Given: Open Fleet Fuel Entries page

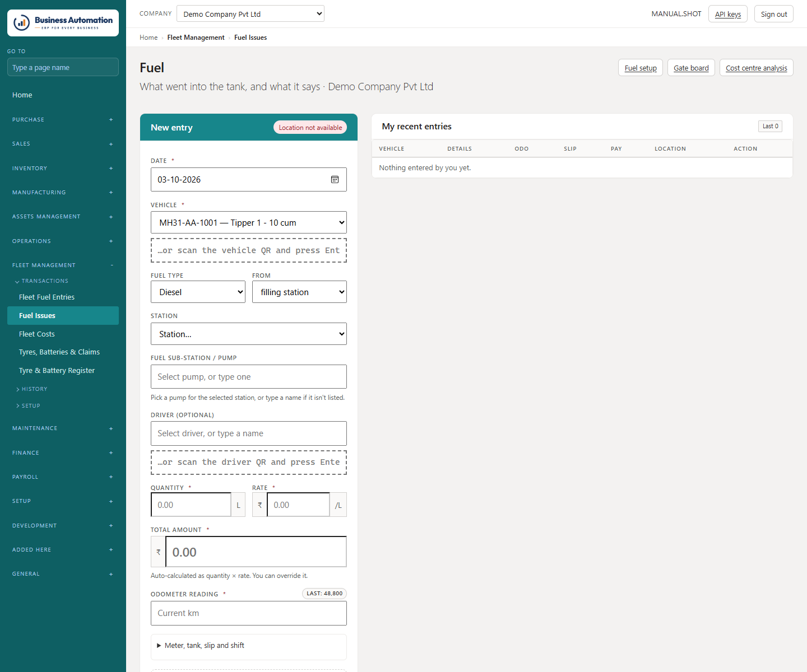Looking at the screenshot, I should pos(63,297).
